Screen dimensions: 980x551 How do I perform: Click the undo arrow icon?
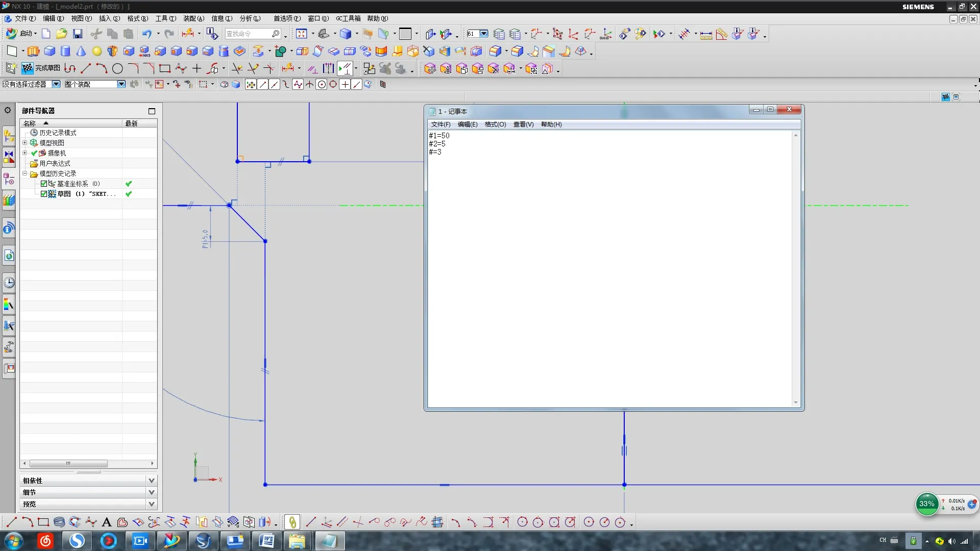(x=146, y=34)
